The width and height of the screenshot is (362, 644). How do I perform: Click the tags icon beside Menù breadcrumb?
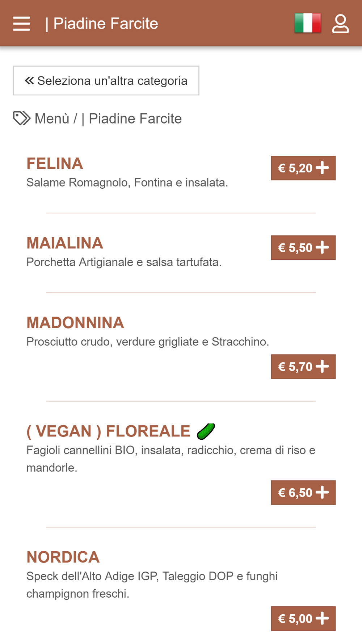[22, 118]
